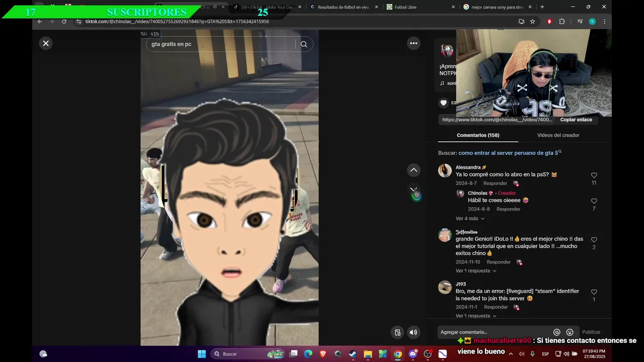Toggle auto-scroll icon beside volume button
644x362 pixels.
click(397, 332)
